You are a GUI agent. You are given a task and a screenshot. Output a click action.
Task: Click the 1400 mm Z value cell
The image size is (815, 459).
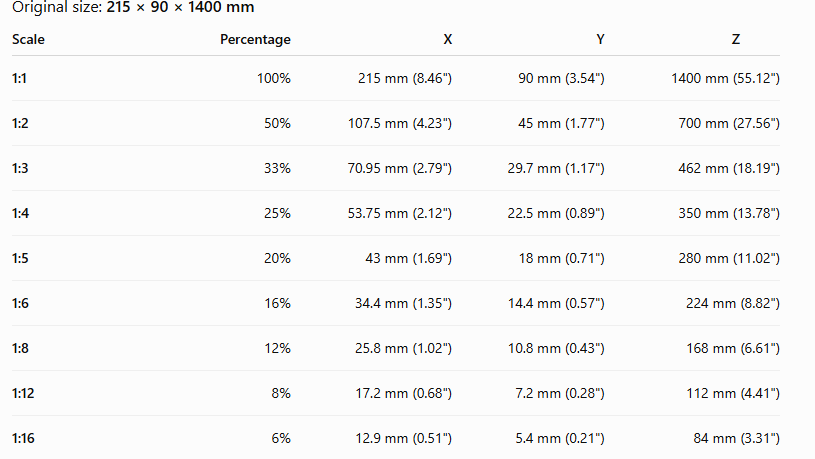click(x=725, y=78)
